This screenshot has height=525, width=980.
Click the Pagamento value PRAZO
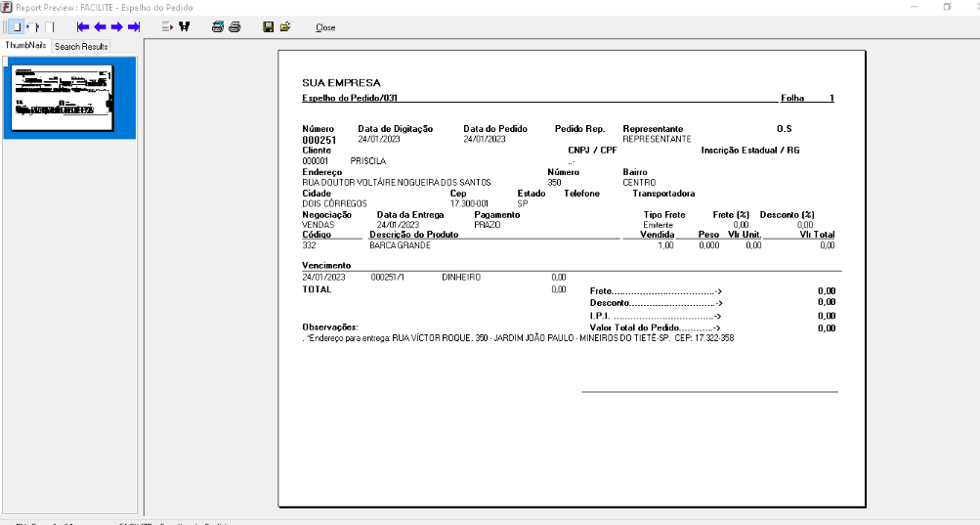pos(488,225)
